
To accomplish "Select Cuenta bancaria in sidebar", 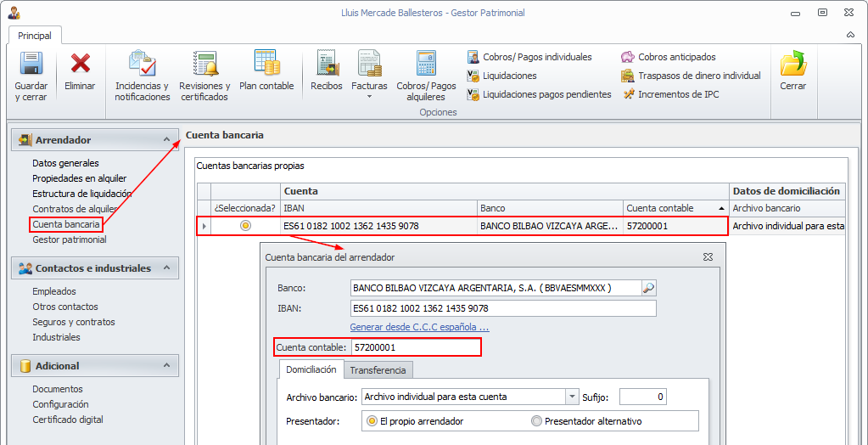I will click(x=66, y=224).
